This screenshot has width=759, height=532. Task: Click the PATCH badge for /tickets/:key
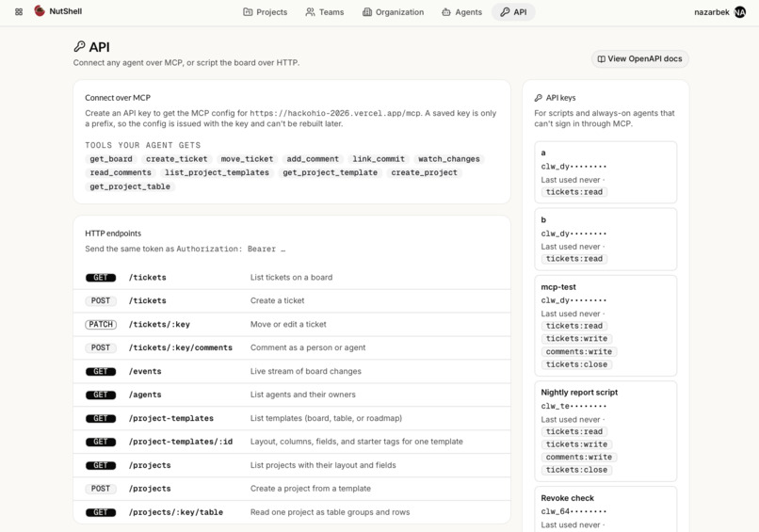click(101, 324)
